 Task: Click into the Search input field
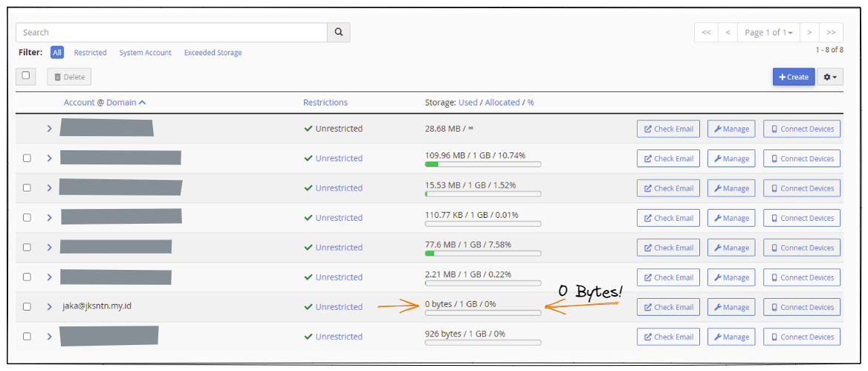(x=171, y=33)
